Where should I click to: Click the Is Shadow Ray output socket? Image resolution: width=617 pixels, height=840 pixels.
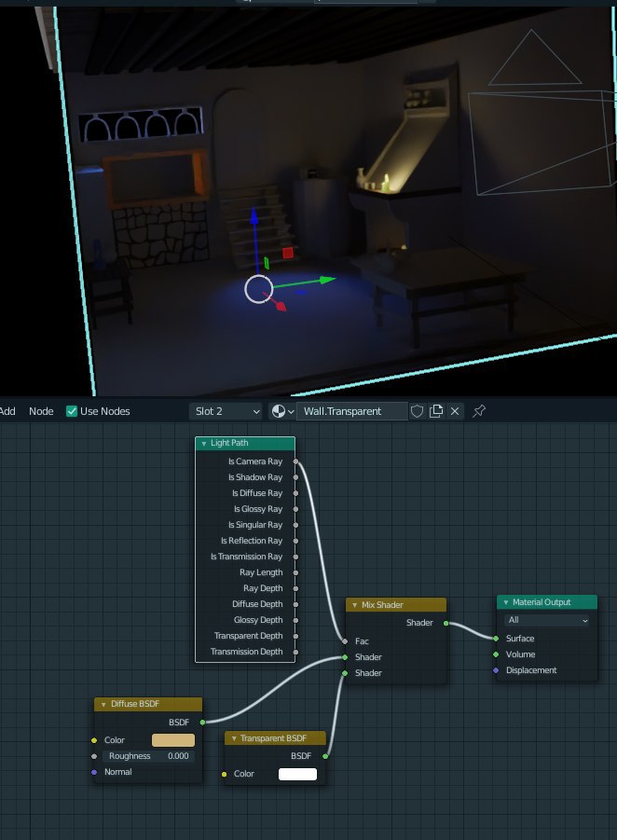click(x=295, y=476)
